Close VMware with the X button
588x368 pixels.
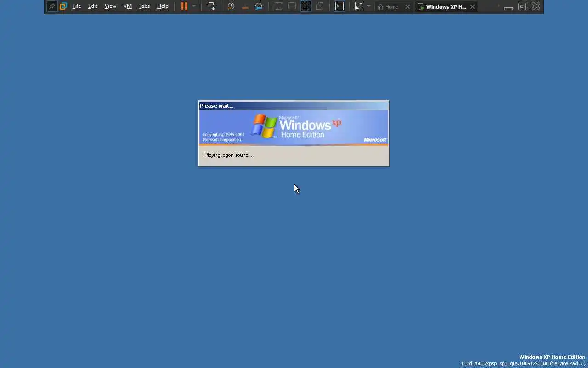click(536, 6)
